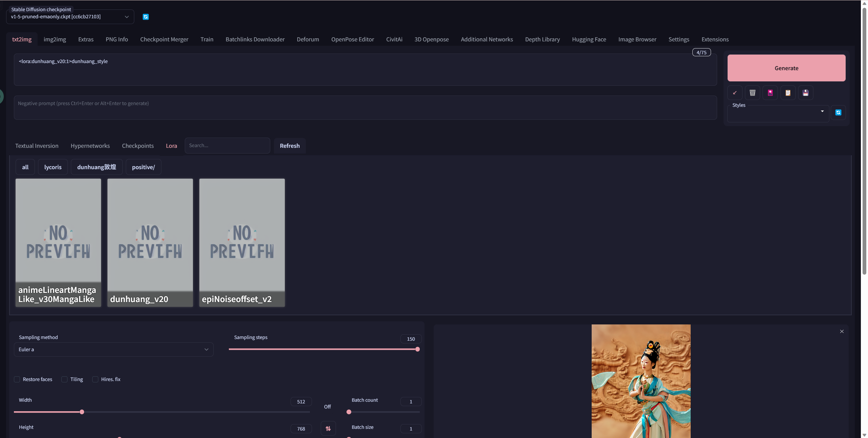Viewport: 868px width, 438px height.
Task: Click the trash can icon to clear the prompt
Action: pos(752,93)
